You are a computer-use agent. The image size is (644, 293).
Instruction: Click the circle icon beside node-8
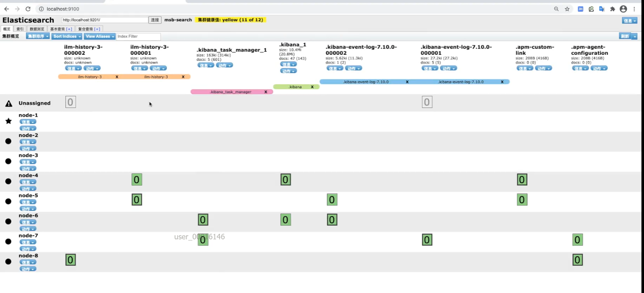click(x=8, y=262)
